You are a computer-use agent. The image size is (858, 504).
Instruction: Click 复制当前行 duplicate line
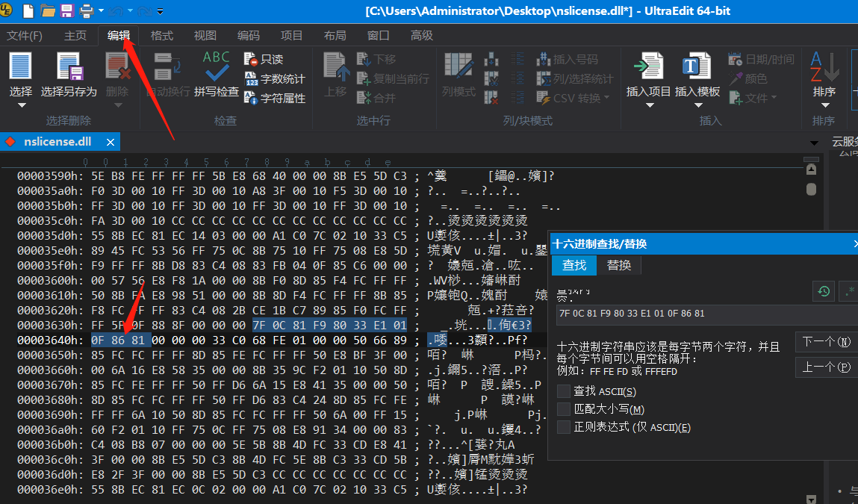click(393, 79)
